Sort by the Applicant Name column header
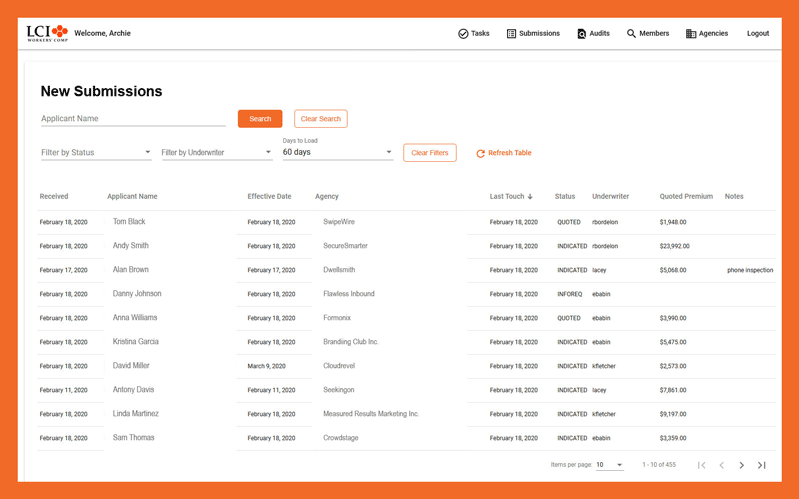Screen dimensions: 799x499 [x=132, y=196]
